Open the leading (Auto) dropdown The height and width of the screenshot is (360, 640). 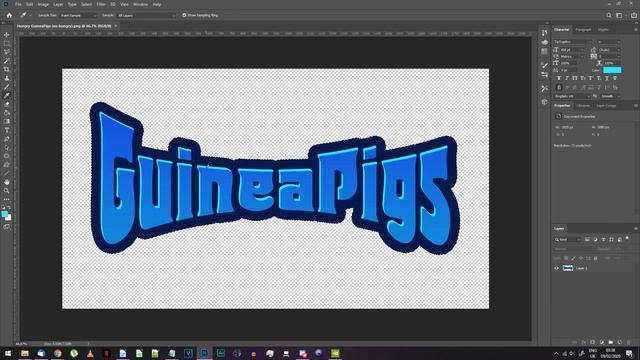[610, 50]
